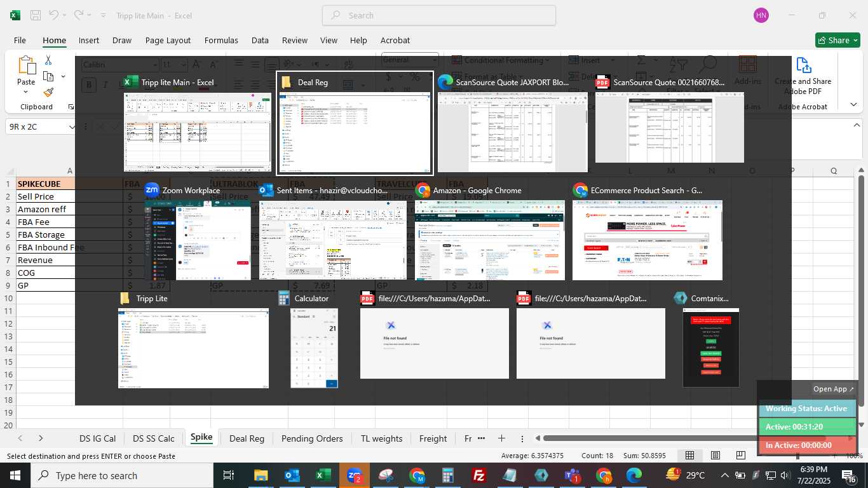Screen dimensions: 868x488
Task: Switch to Sent Items Outlook thumbnail
Action: pyautogui.click(x=332, y=240)
